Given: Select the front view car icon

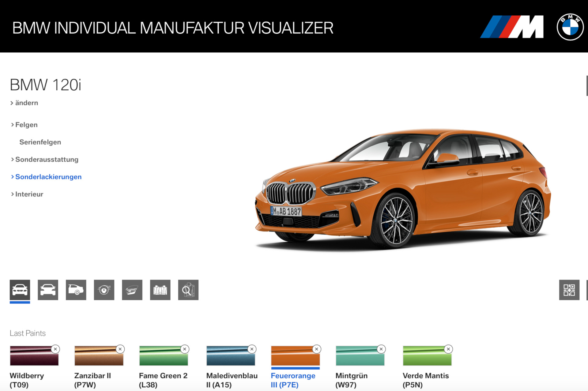Looking at the screenshot, I should [20, 290].
